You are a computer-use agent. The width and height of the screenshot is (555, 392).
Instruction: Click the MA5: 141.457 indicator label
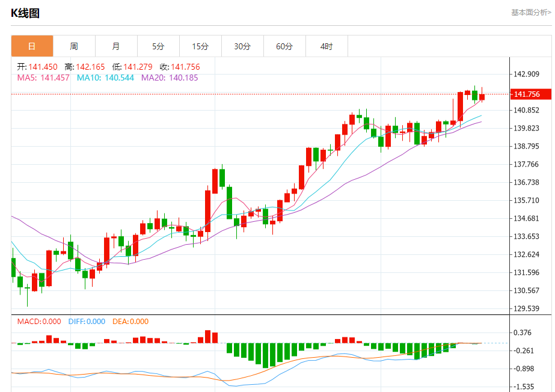coord(43,78)
